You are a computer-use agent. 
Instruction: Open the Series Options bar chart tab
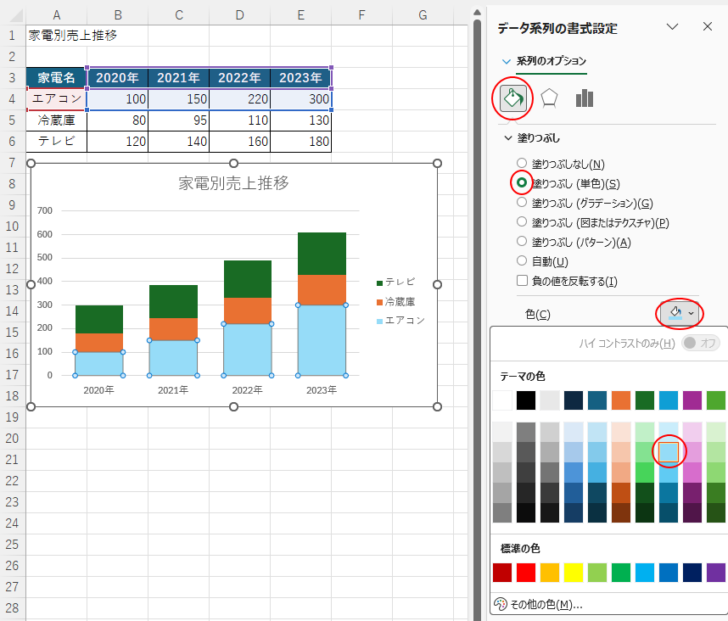[584, 98]
